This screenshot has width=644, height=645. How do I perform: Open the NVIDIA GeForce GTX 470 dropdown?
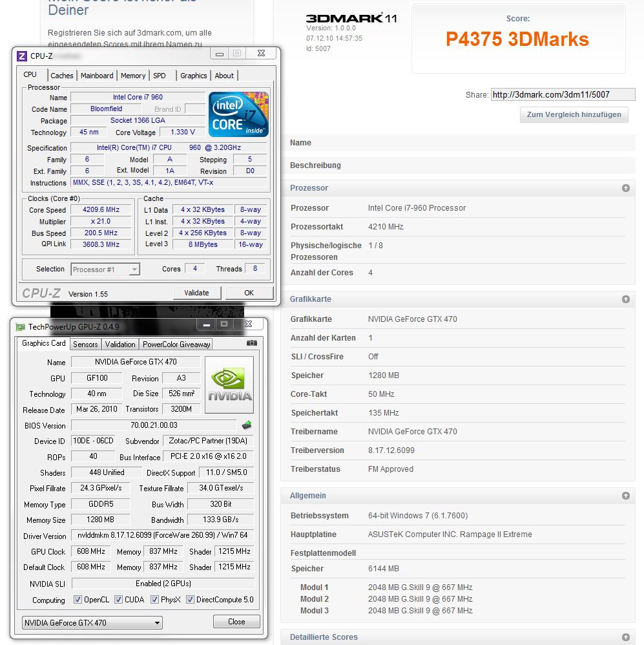click(x=92, y=622)
